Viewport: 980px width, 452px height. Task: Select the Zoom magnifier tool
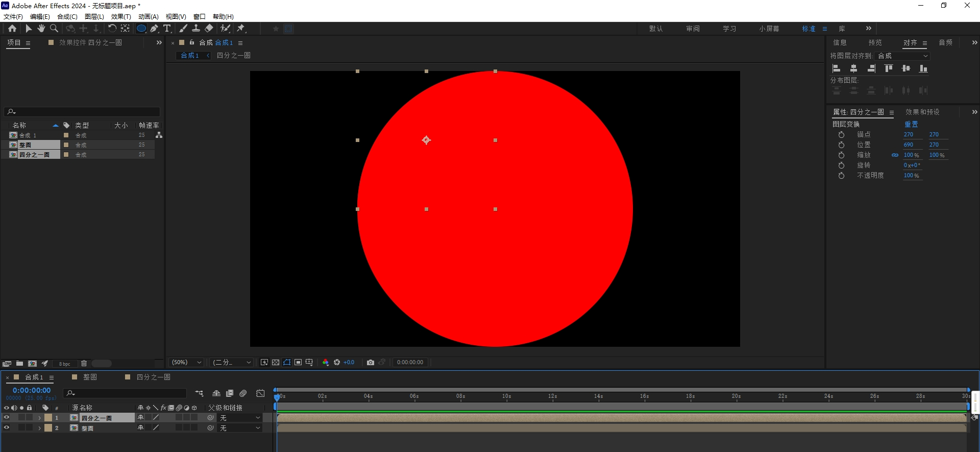pyautogui.click(x=54, y=29)
